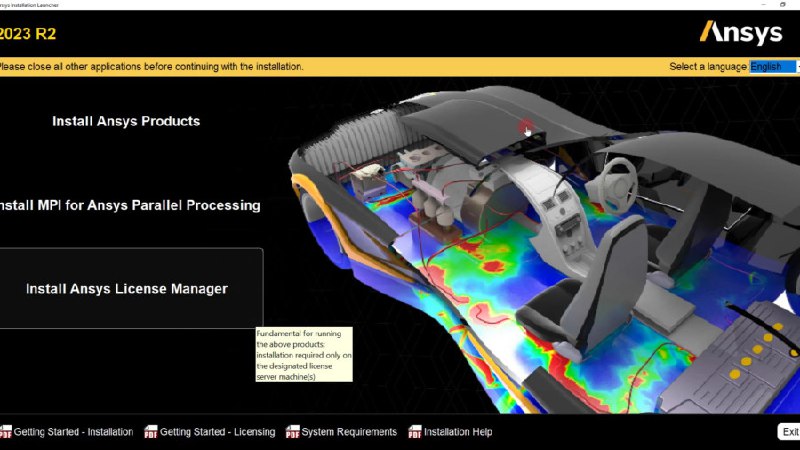Open Installation Help document

click(458, 432)
